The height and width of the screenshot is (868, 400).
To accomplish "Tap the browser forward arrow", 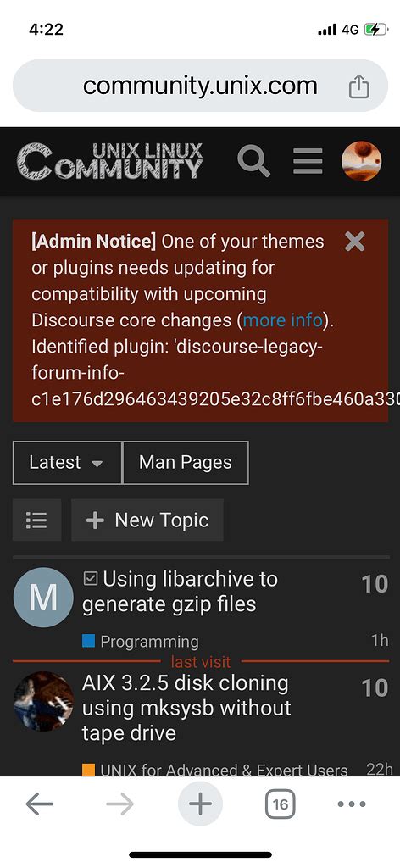I will click(120, 804).
